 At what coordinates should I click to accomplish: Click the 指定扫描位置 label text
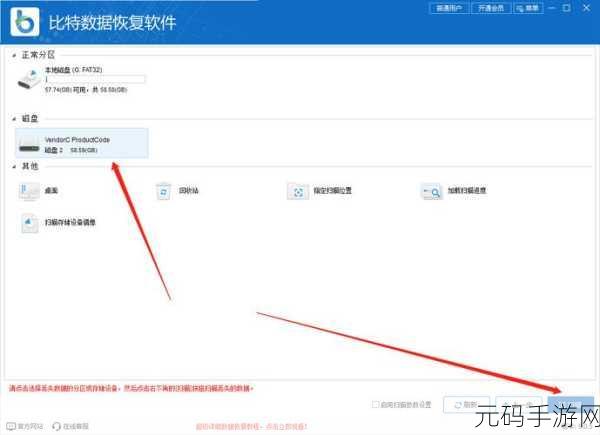tap(333, 190)
